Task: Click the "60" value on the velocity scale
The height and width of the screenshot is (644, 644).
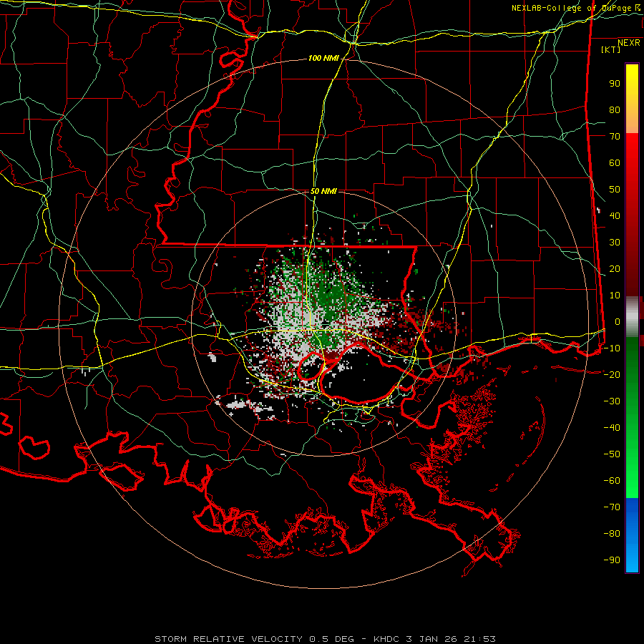Action: 615,163
